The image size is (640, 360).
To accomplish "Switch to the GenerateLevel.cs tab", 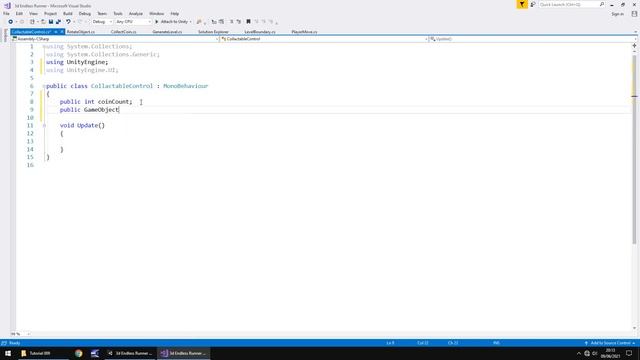I will coord(167,32).
